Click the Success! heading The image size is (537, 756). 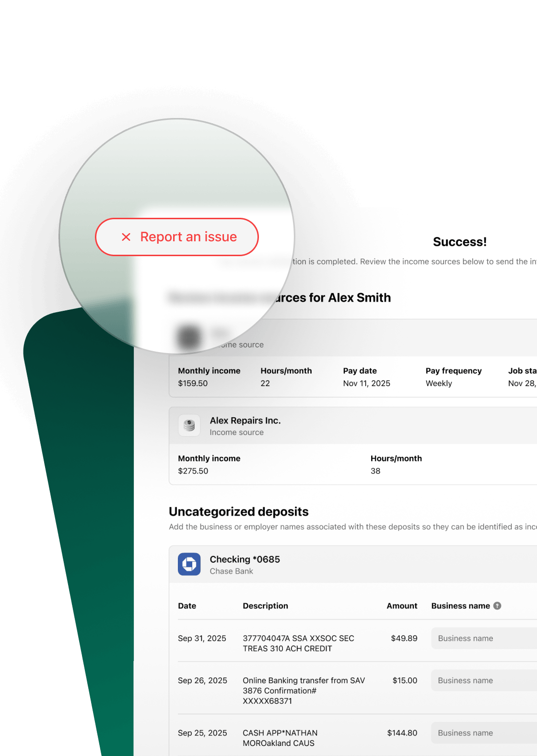point(460,242)
